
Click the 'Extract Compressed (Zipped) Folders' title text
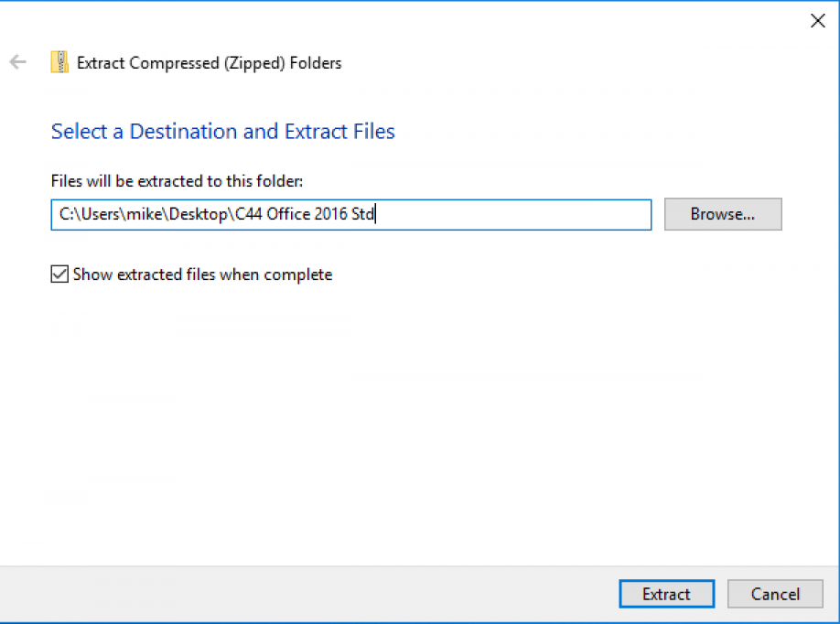coord(209,63)
